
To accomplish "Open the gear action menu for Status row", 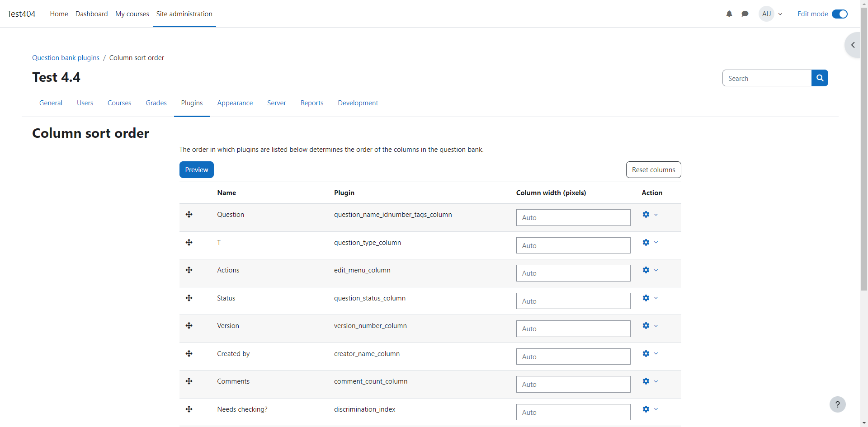I will click(650, 298).
